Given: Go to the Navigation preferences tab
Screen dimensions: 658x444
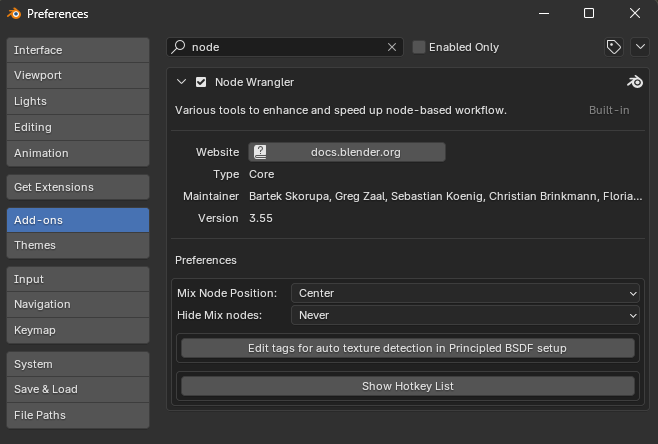Looking at the screenshot, I should tap(78, 305).
